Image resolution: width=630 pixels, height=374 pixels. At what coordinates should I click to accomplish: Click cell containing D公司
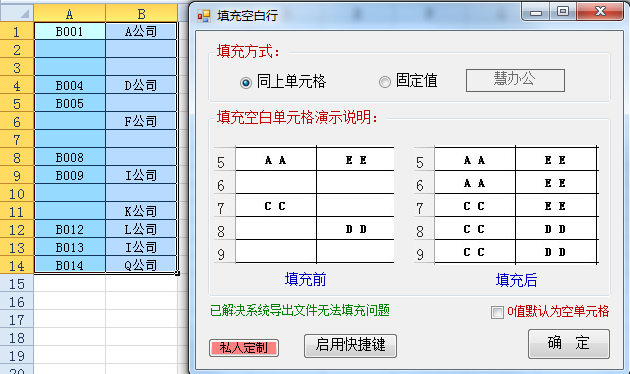(141, 85)
